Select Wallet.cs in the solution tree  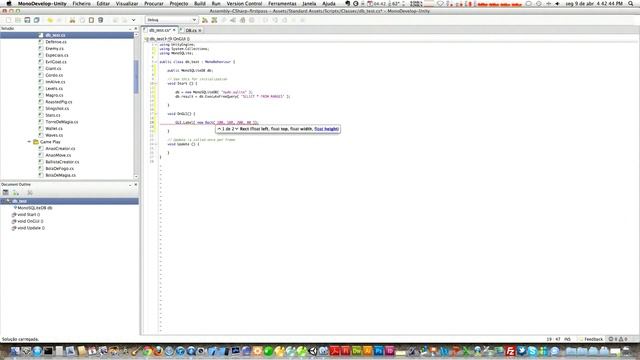click(54, 129)
